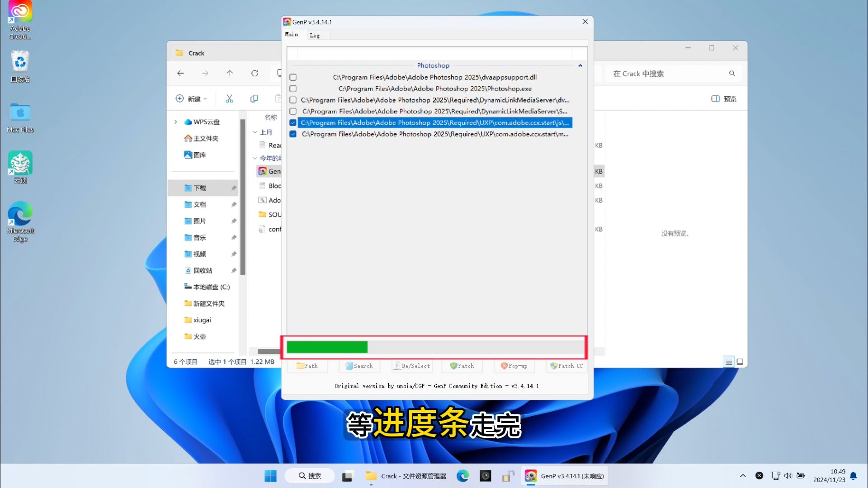The width and height of the screenshot is (868, 488).
Task: Check the Photoshop.exe path checkbox
Action: 293,89
